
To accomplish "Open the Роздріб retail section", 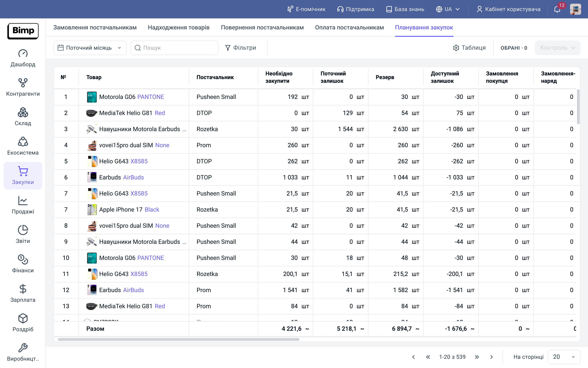I will [23, 323].
